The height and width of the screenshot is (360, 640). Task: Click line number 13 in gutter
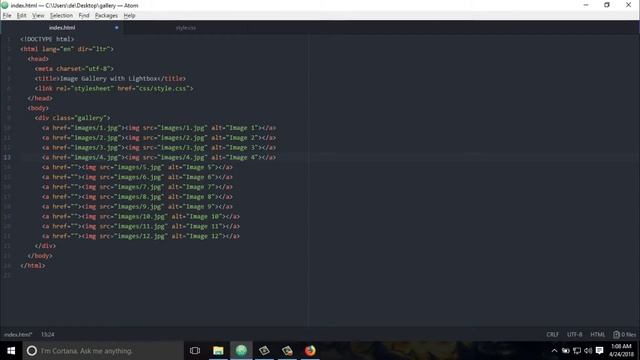coord(8,157)
